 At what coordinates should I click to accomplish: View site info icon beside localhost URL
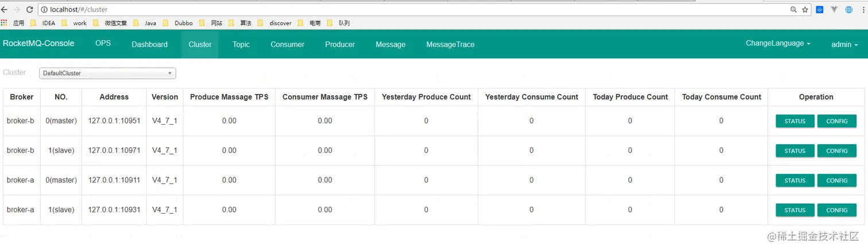pyautogui.click(x=44, y=10)
